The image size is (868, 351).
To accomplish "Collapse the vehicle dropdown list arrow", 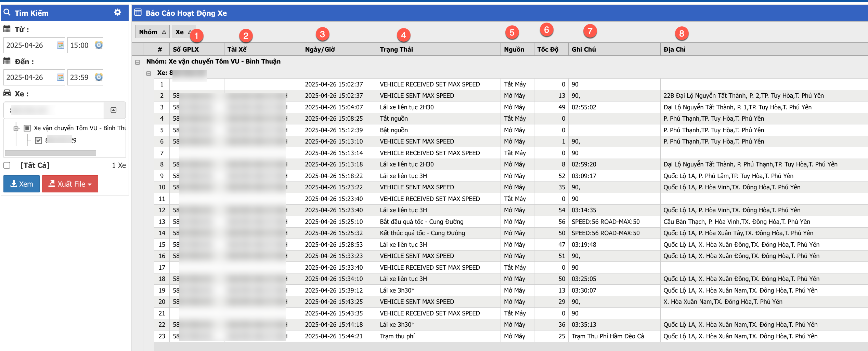I will pyautogui.click(x=114, y=110).
